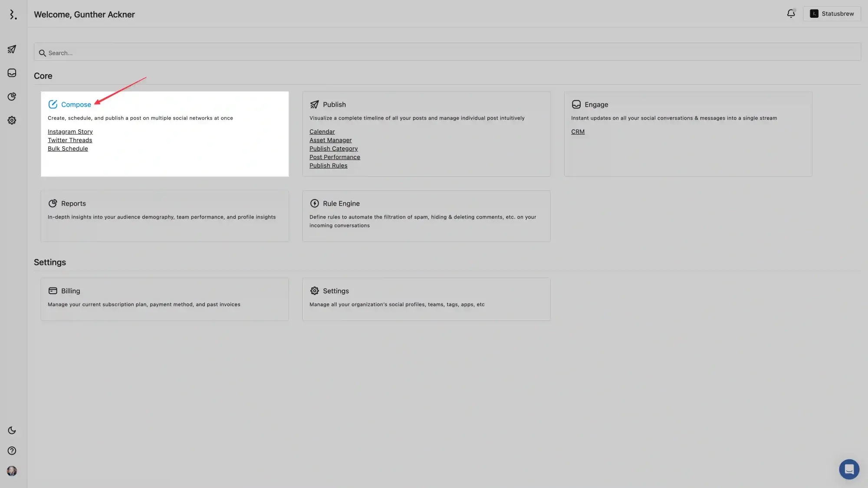Click the user avatar in sidebar

[12, 471]
